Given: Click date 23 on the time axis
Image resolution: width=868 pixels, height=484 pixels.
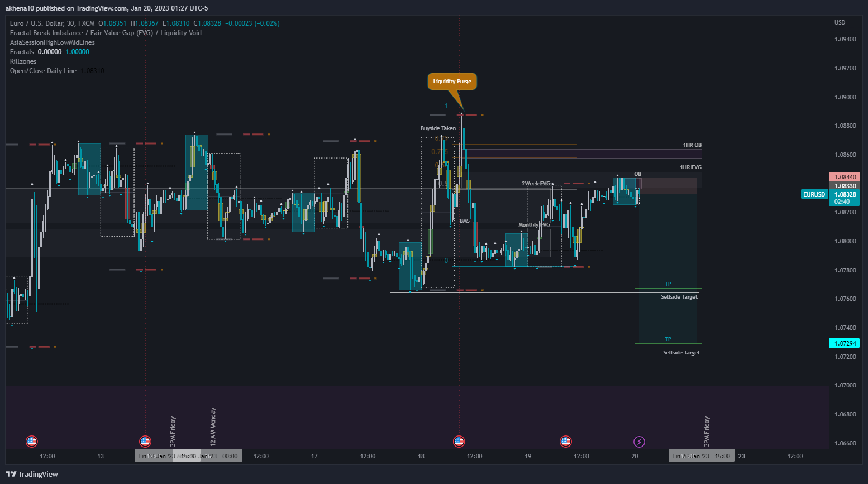Looking at the screenshot, I should coord(742,456).
